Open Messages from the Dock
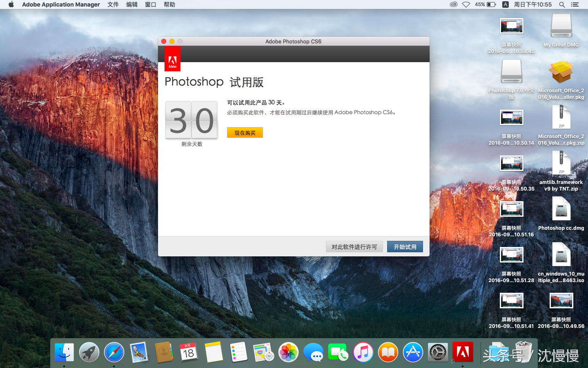588x368 pixels. [x=313, y=352]
